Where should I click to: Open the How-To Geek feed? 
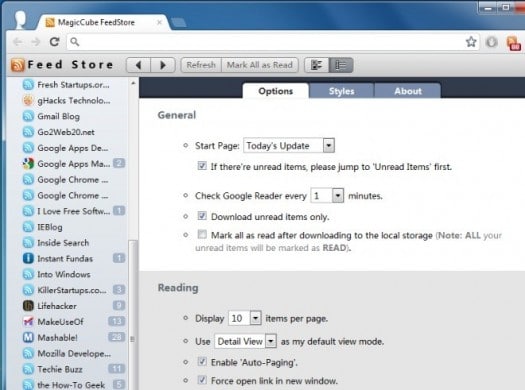point(71,385)
